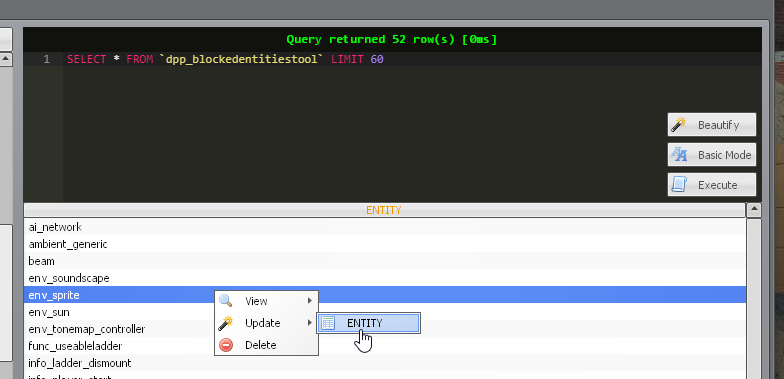
Task: Switch to Basic Mode
Action: click(712, 154)
